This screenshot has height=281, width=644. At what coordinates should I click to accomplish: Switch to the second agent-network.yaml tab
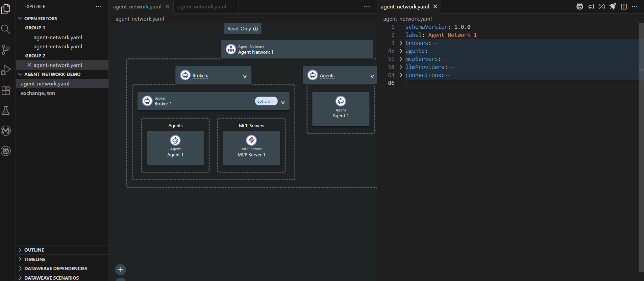tap(202, 7)
